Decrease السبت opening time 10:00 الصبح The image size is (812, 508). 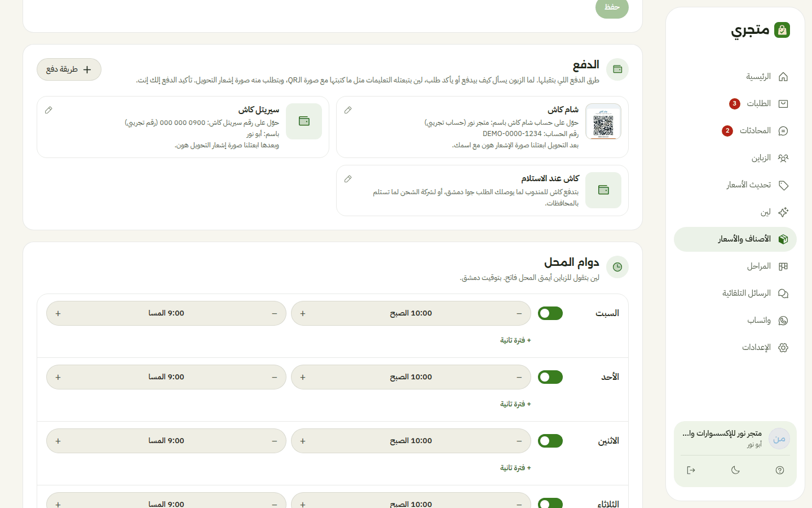point(519,313)
